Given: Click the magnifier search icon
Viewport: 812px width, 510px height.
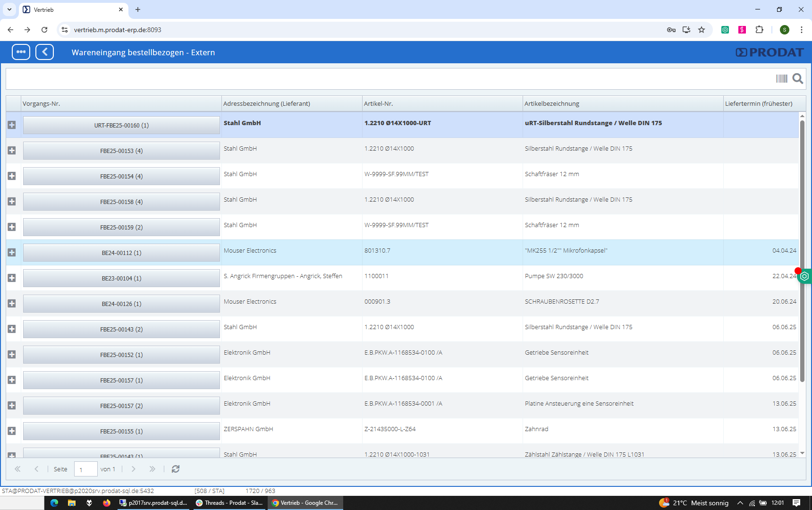Looking at the screenshot, I should point(797,78).
